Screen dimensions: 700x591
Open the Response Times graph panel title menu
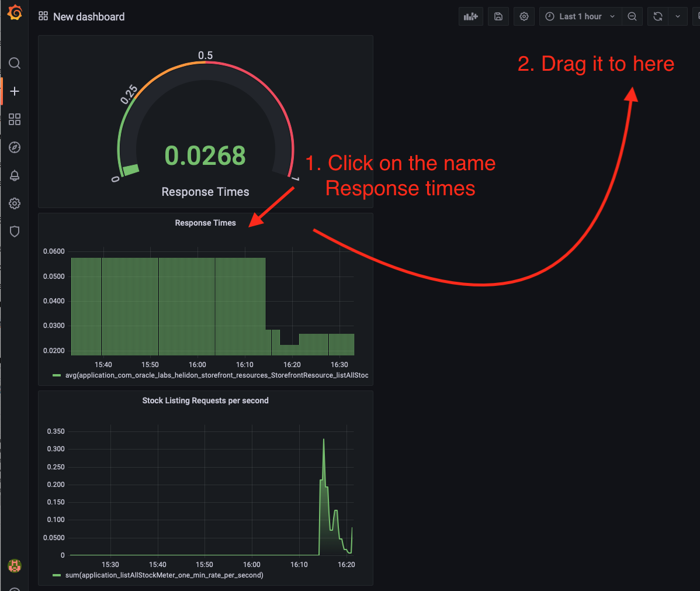(205, 223)
